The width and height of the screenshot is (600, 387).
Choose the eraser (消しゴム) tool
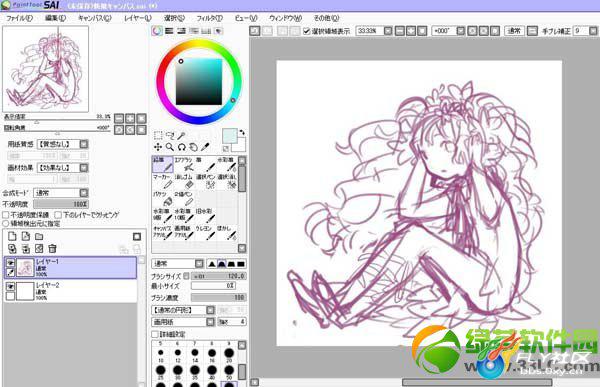point(184,181)
